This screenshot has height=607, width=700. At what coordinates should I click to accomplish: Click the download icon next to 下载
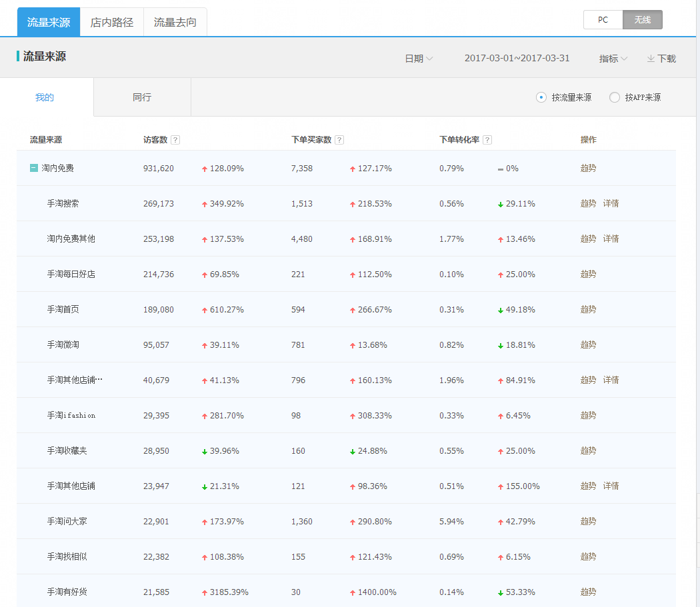tap(651, 59)
